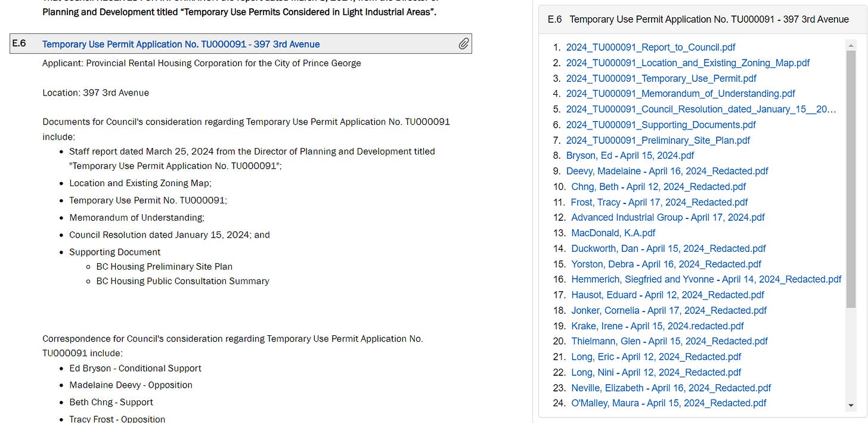The height and width of the screenshot is (423, 868).
Task: Click the 'Temporary Use Permit No. TU000091;' bullet
Action: pos(148,200)
